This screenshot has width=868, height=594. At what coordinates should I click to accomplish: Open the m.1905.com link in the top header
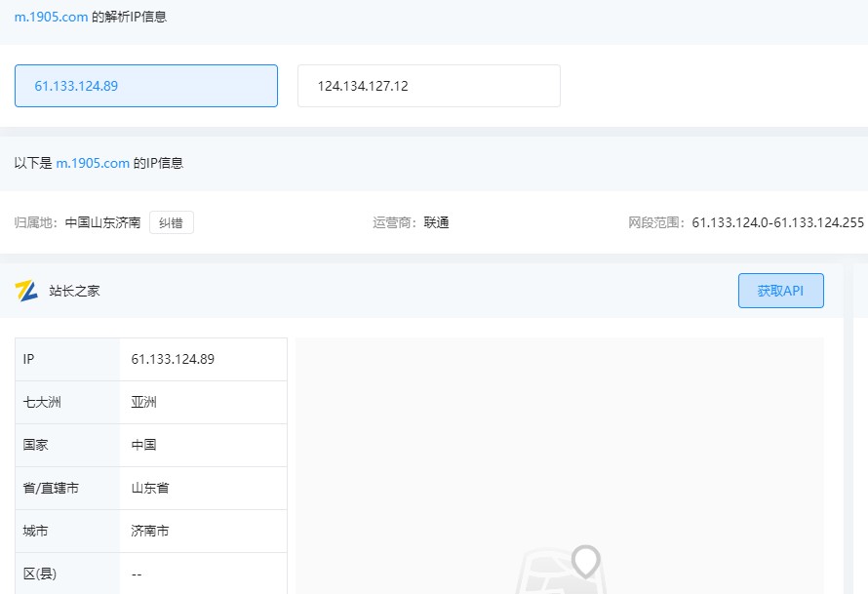tap(51, 18)
